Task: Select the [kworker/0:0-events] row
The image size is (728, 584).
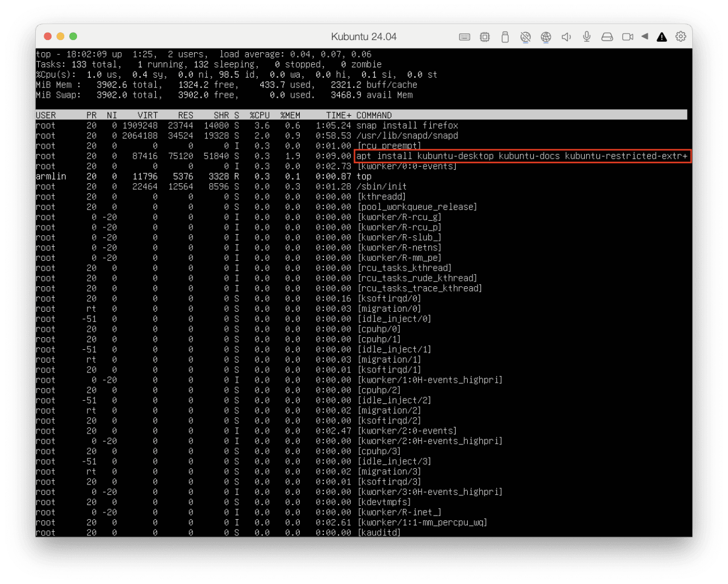Action: (362, 166)
